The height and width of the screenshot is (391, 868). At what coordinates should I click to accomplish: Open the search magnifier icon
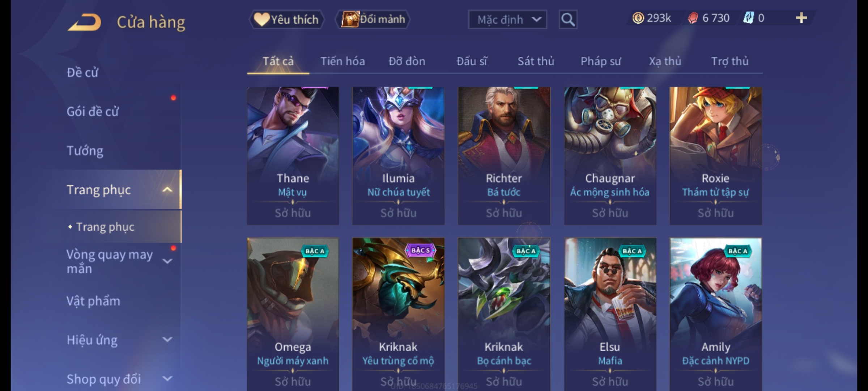(x=568, y=20)
